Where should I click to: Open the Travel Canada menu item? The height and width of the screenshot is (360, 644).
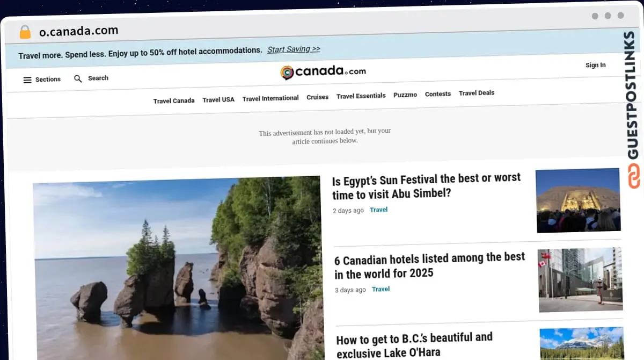[x=174, y=100]
